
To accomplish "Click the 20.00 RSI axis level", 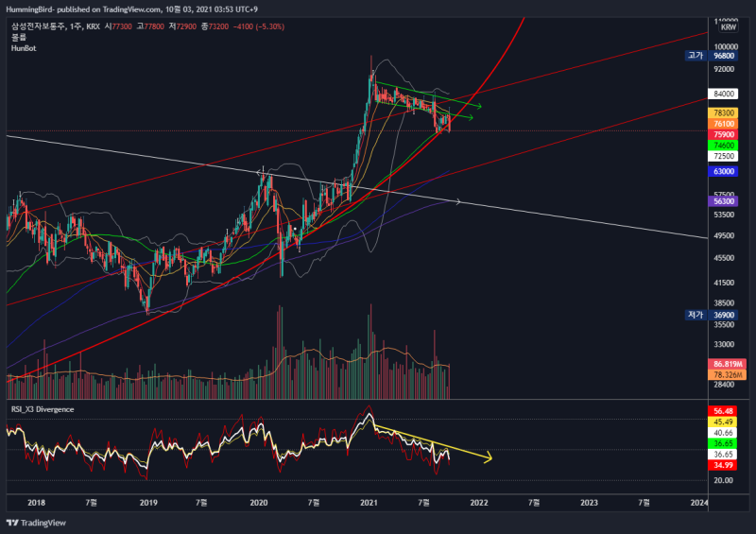I will (723, 480).
